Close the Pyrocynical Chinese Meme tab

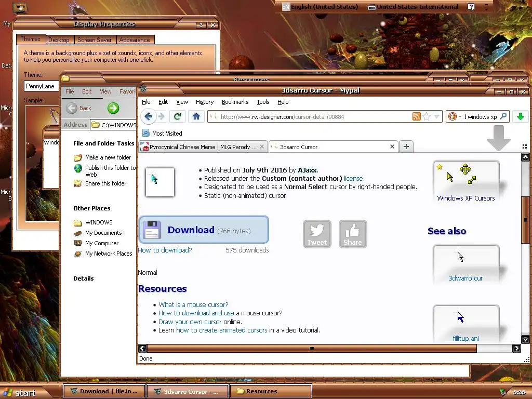point(262,147)
